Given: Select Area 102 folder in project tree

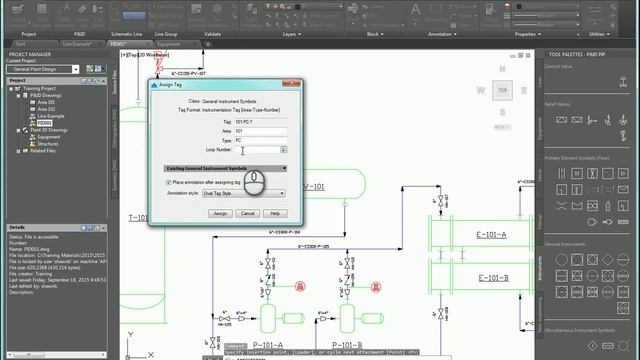Looking at the screenshot, I should [46, 109].
